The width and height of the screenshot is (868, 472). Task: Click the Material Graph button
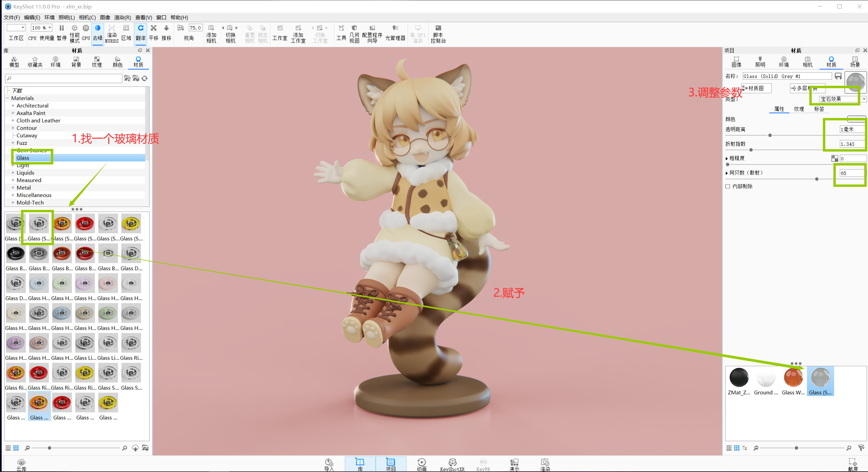click(756, 88)
